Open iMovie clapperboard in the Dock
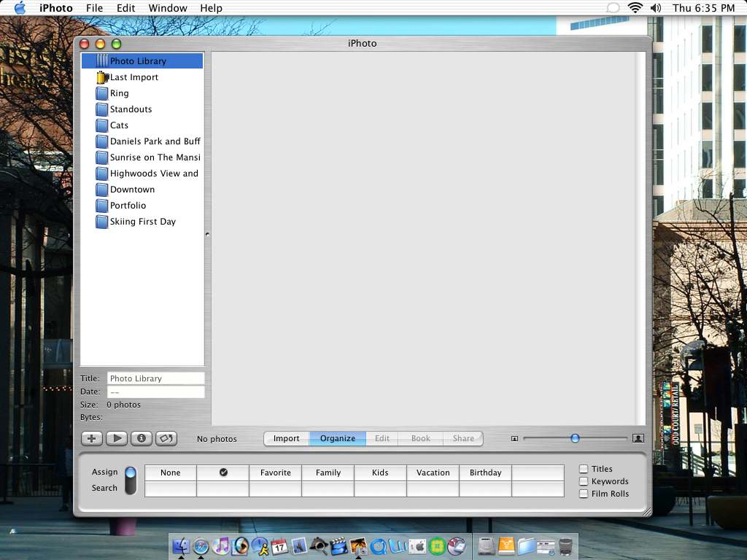747x560 pixels. point(338,545)
